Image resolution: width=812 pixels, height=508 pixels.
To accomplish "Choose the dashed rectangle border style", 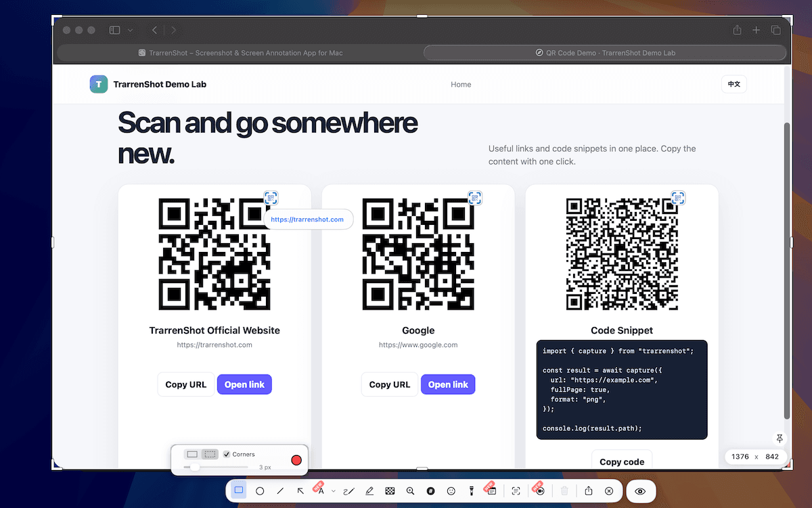I will [210, 454].
